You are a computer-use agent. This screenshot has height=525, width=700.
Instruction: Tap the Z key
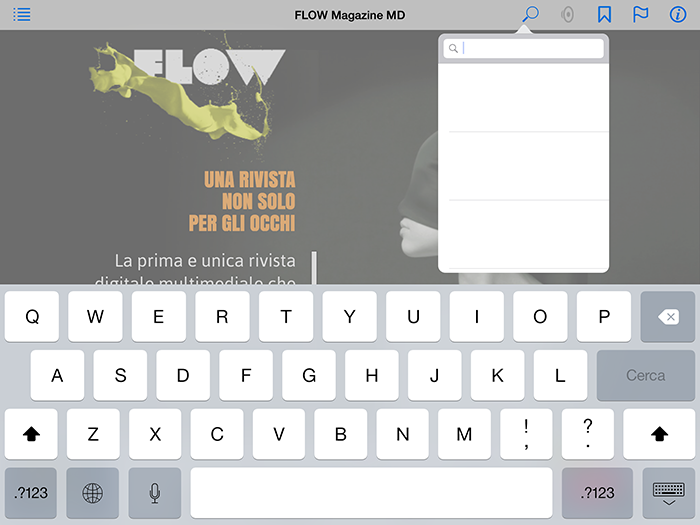tap(93, 433)
